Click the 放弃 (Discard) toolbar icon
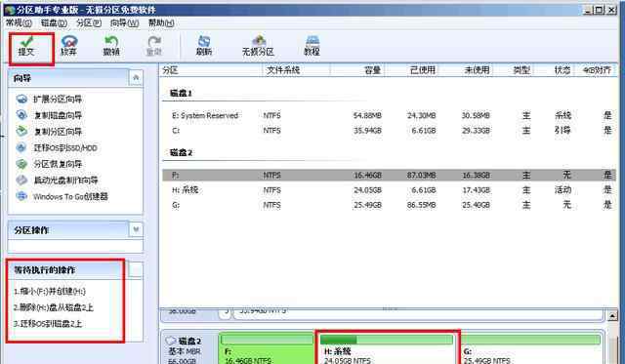The image size is (625, 364). click(68, 41)
